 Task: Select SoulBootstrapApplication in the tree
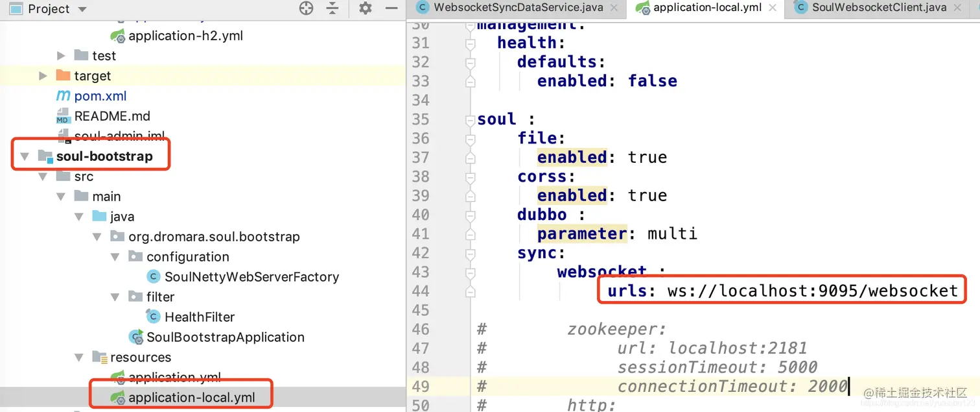pyautogui.click(x=226, y=337)
